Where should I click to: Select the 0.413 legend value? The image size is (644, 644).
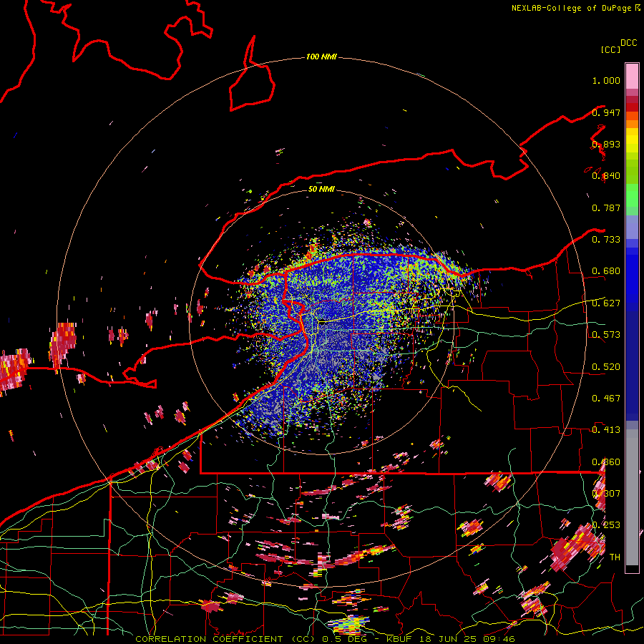pos(606,430)
